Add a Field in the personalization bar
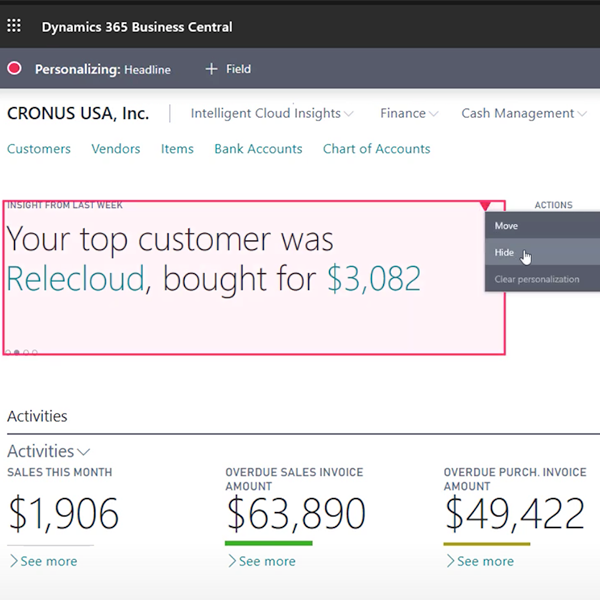This screenshot has height=600, width=600. [228, 69]
